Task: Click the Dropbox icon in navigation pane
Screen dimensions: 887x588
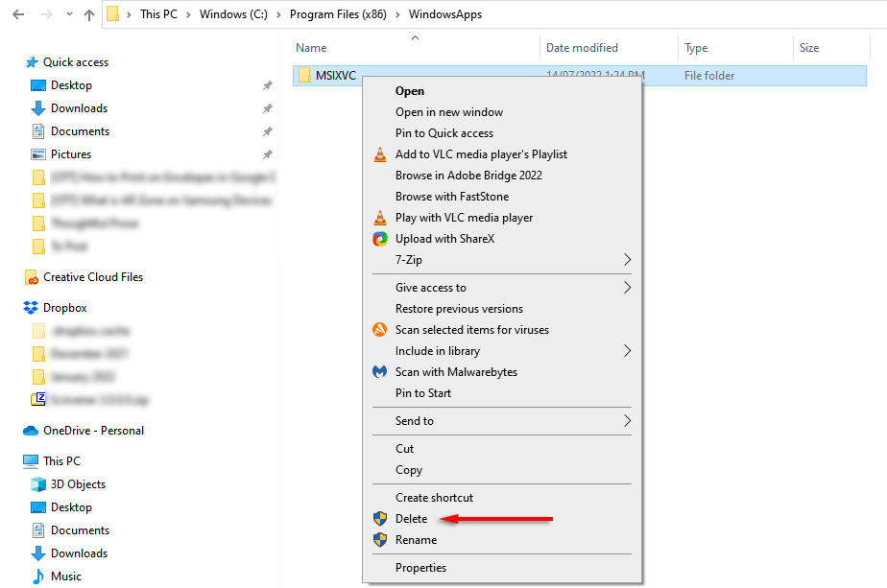Action: (x=31, y=308)
